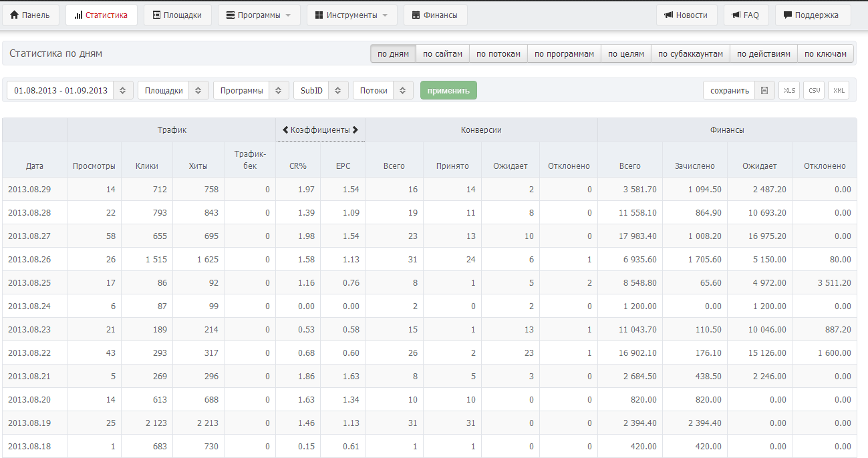Open the Статистика navigation tab
868x458 pixels.
click(x=101, y=15)
